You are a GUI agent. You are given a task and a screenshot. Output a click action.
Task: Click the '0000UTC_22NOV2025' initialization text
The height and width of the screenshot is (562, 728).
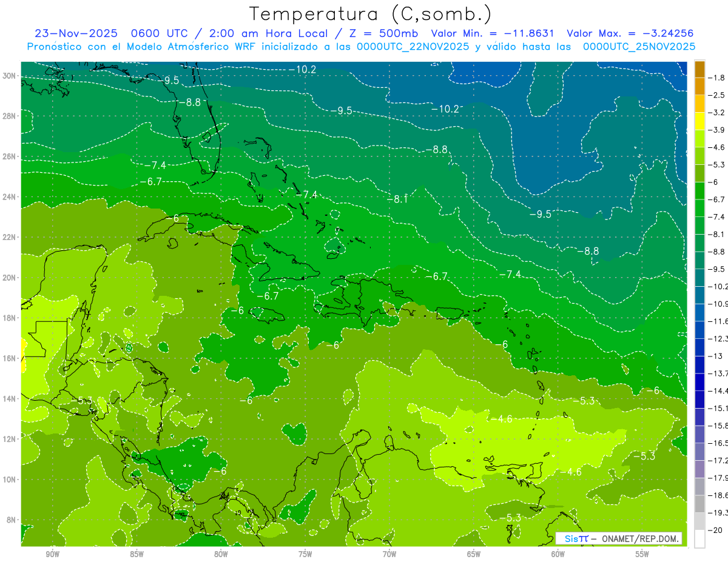point(413,47)
